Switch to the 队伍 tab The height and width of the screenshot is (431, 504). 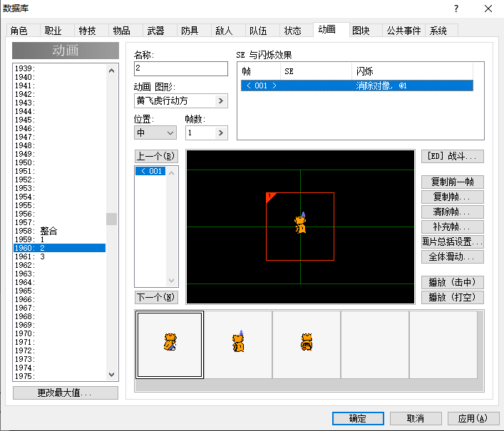tap(262, 31)
